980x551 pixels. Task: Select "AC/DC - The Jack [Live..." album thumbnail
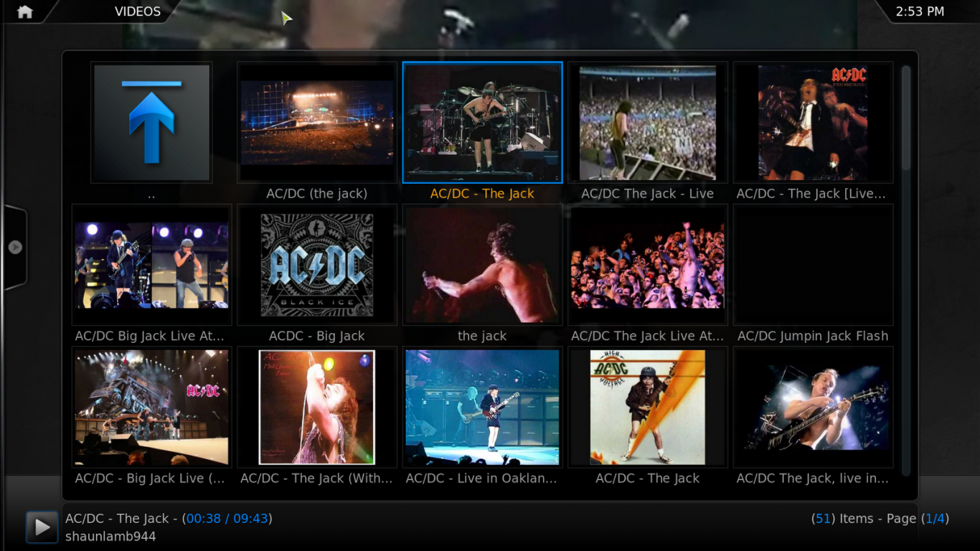[813, 122]
